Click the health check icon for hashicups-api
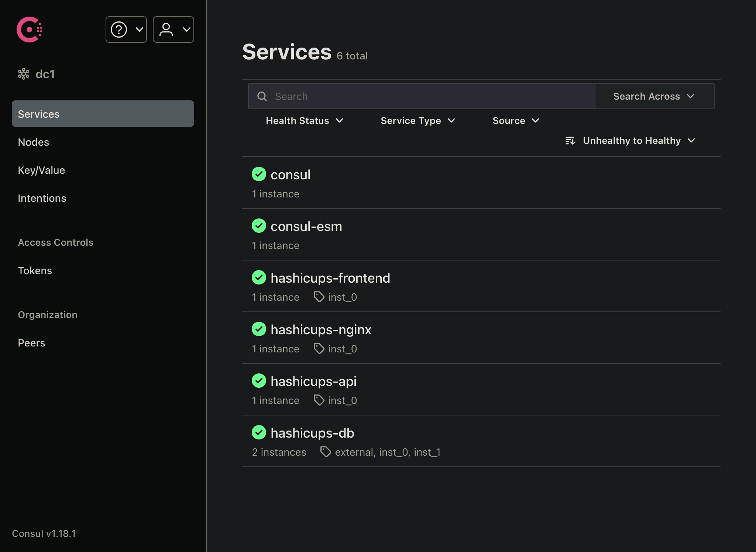 [x=259, y=381]
